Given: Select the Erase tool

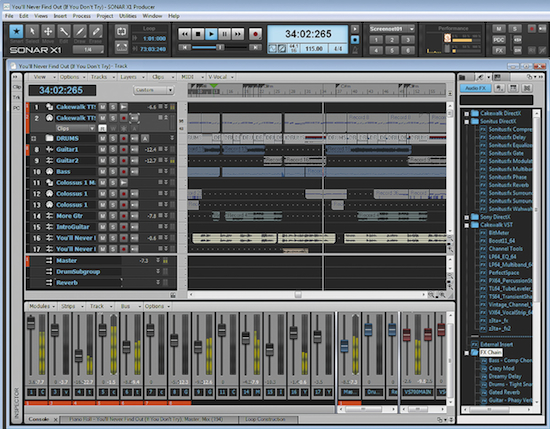Looking at the screenshot, I should coord(95,32).
